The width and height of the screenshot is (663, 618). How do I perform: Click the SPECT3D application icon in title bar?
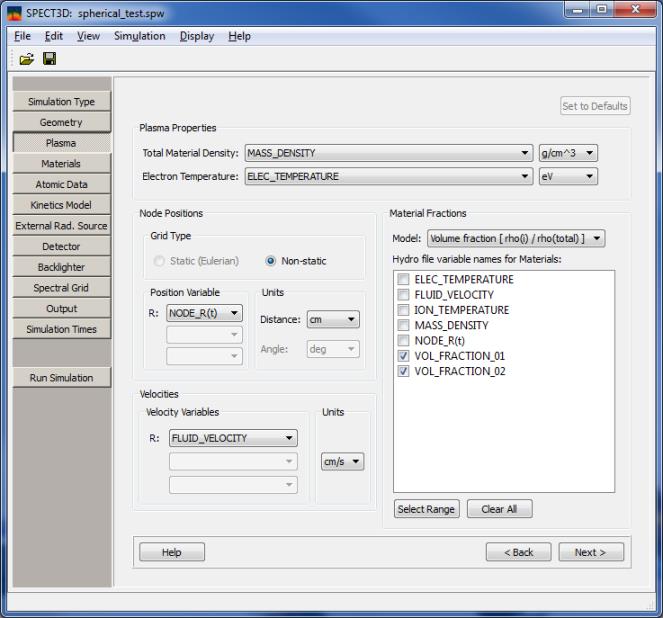(13, 10)
